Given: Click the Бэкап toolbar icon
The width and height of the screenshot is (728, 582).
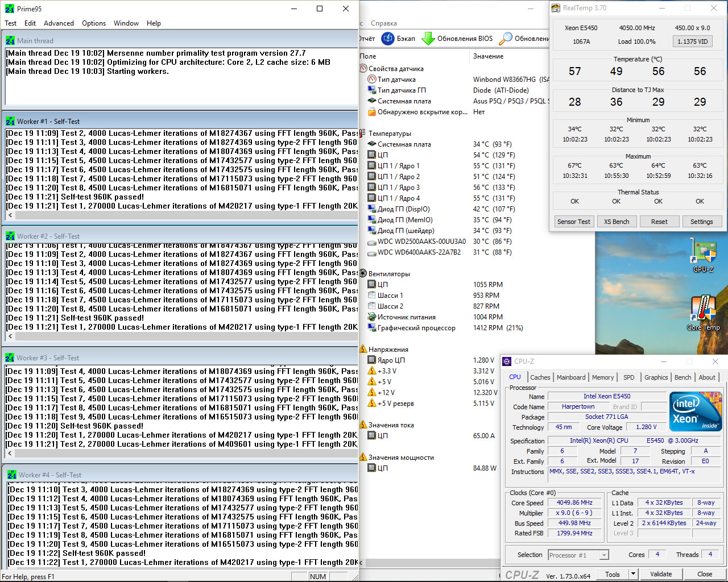Looking at the screenshot, I should 388,39.
